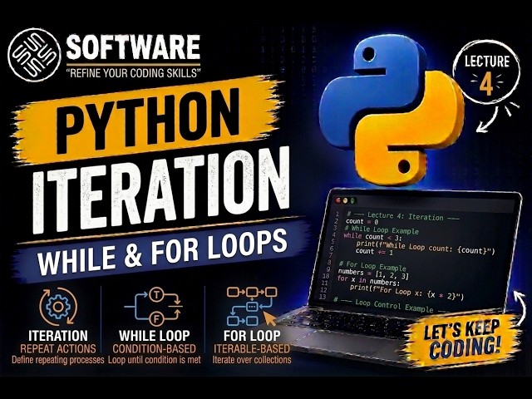Screen dimensions: 532x399
Task: Click the green window dot on laptop editor
Action: click(352, 201)
